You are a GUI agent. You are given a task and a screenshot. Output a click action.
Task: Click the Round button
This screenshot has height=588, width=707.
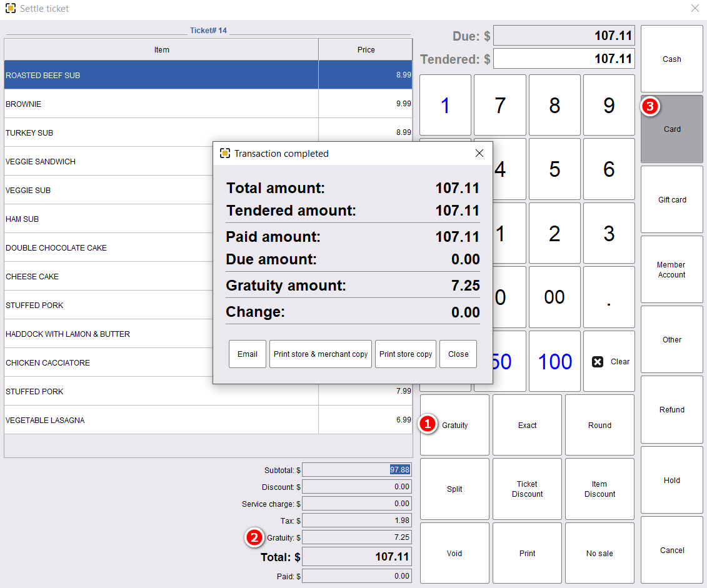599,425
